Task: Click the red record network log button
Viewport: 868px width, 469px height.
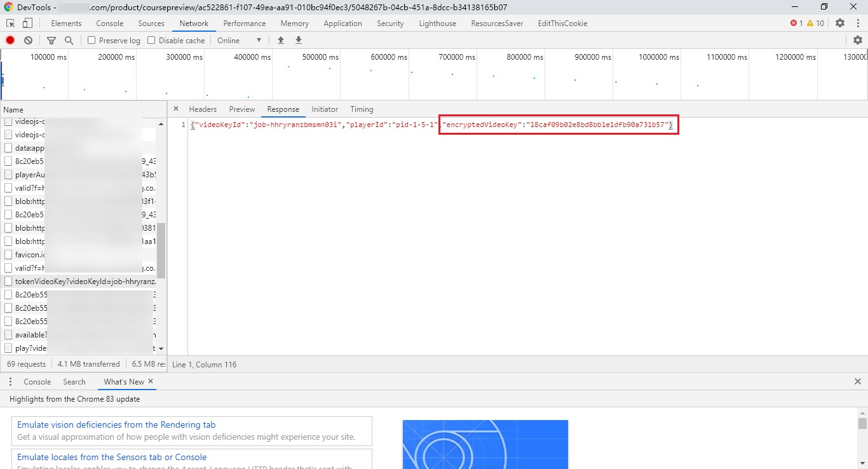Action: [x=10, y=40]
